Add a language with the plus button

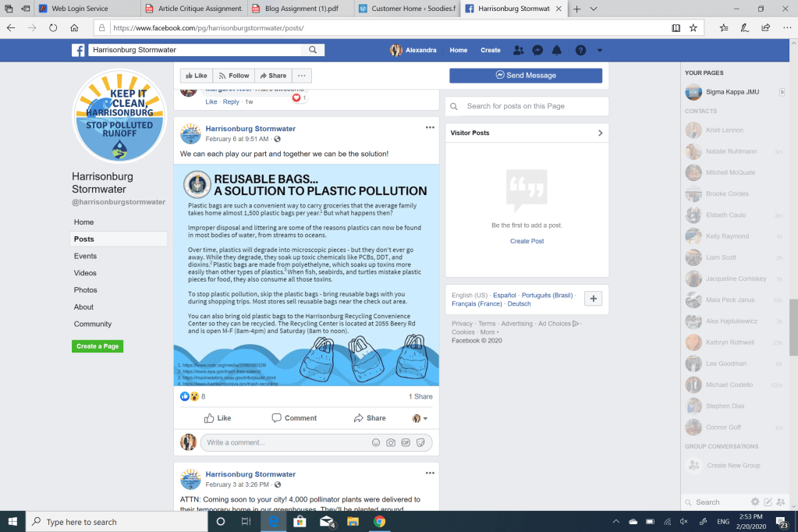click(593, 299)
